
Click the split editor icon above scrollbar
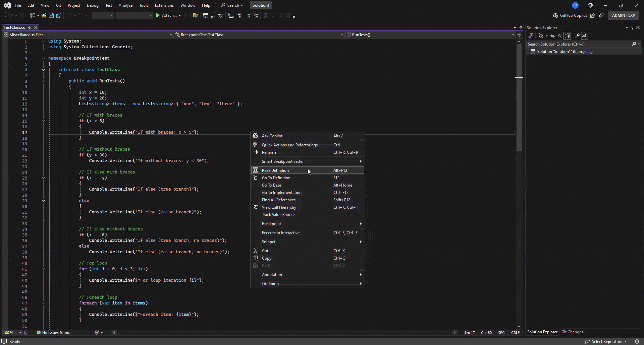(519, 35)
